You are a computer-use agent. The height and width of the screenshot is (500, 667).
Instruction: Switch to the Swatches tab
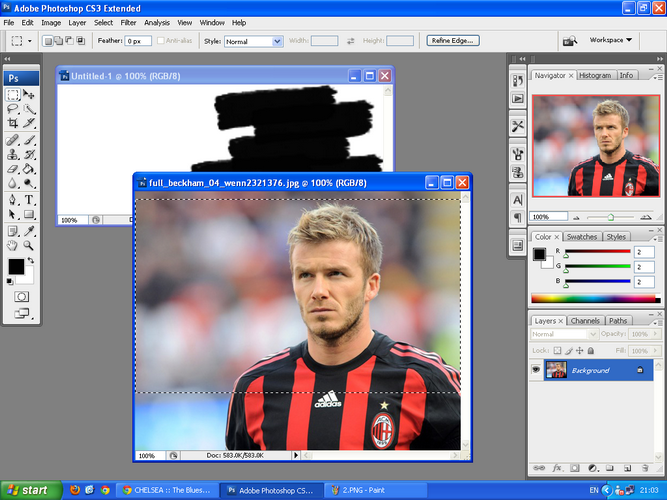(581, 237)
